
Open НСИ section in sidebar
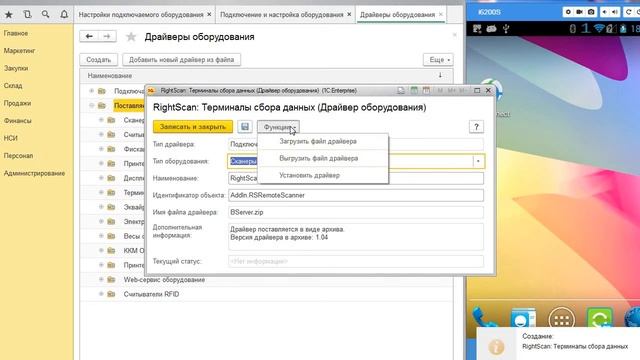11,138
